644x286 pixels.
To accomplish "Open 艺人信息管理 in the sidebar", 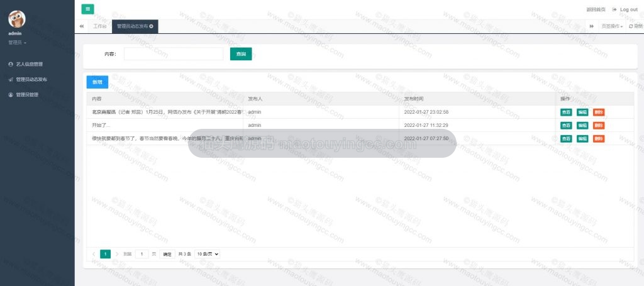I will tap(29, 64).
